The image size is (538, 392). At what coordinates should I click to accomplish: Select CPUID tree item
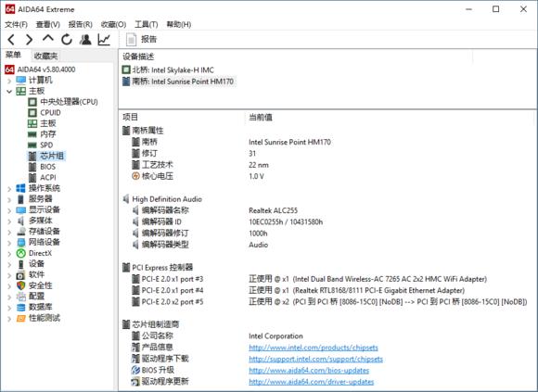tap(50, 113)
